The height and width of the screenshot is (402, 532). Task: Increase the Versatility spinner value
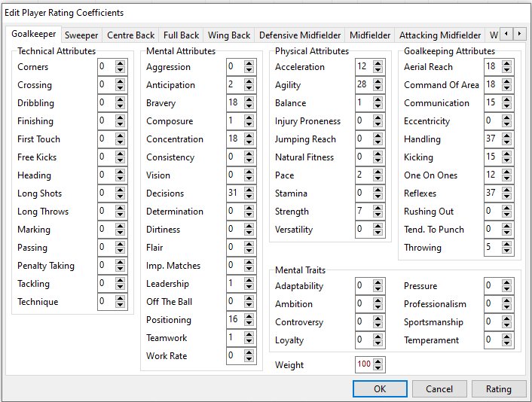pyautogui.click(x=378, y=226)
